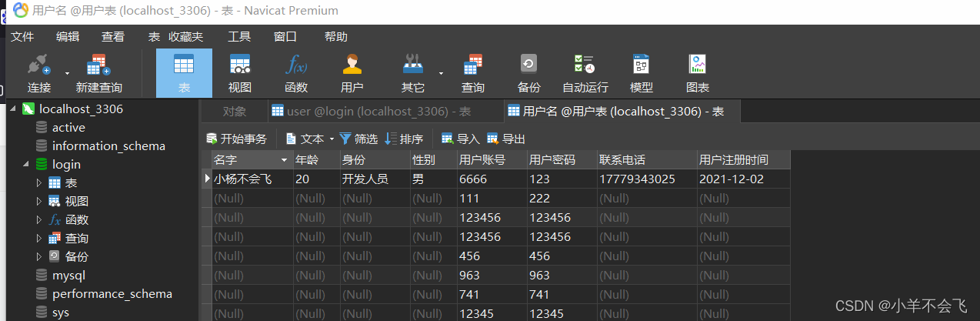Open the dropdown arrow next to 连接
Screen dimensions: 980x321
[67, 73]
